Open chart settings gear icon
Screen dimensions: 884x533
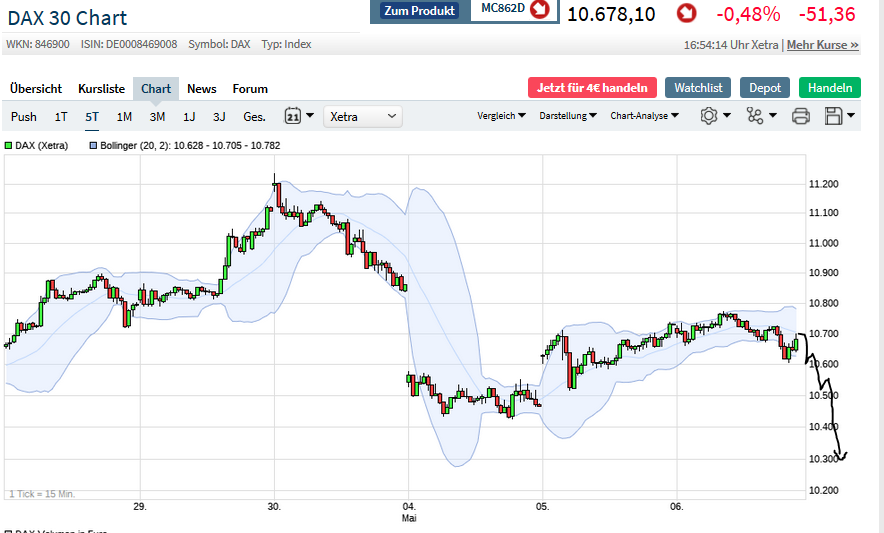(x=709, y=116)
